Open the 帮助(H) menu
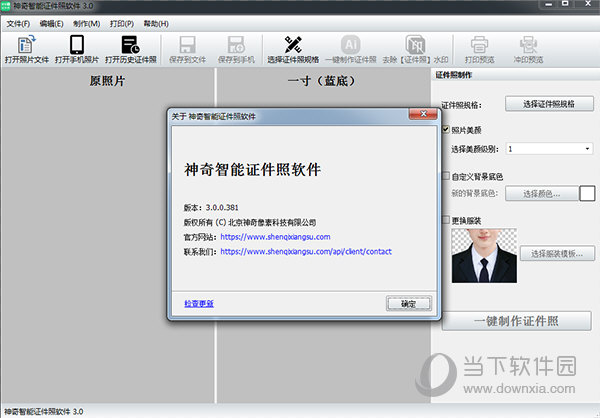The height and width of the screenshot is (418, 600). (x=156, y=22)
